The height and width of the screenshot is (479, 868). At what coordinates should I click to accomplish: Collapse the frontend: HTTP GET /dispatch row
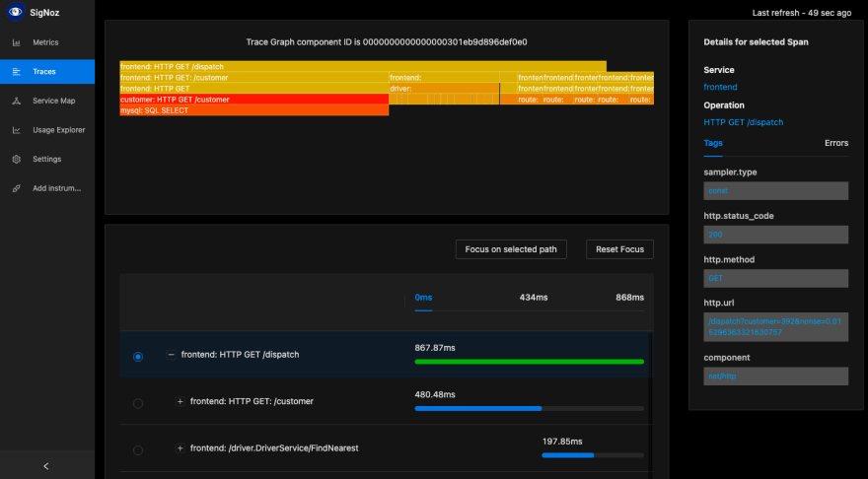pos(171,355)
